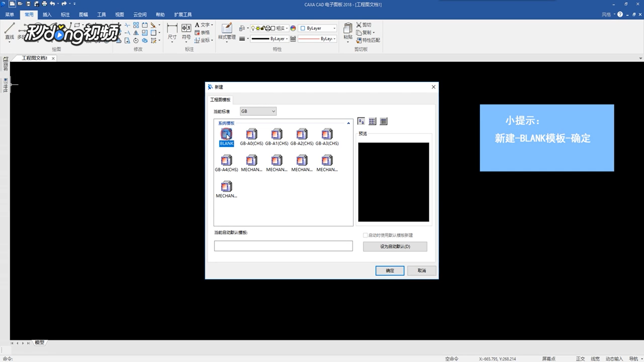This screenshot has height=362, width=644.
Task: Click the help question mark icon
Action: click(x=620, y=14)
